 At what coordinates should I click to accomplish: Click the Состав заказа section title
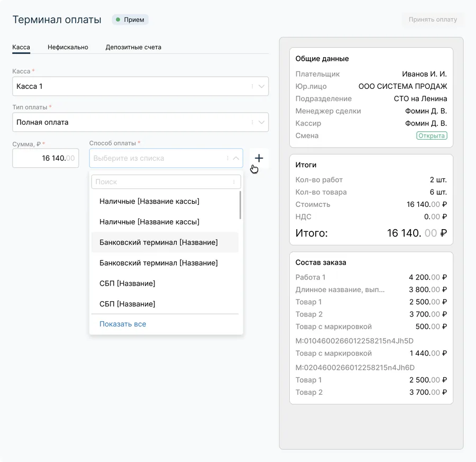point(321,262)
